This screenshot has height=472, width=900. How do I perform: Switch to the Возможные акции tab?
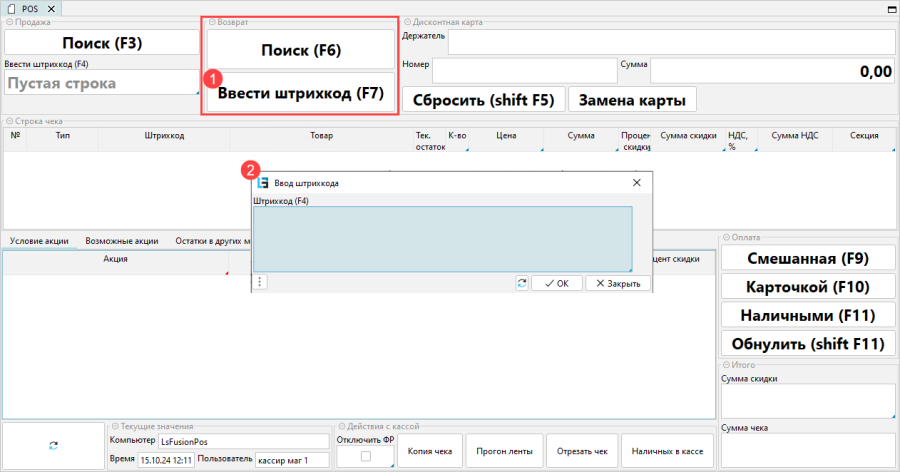(121, 241)
